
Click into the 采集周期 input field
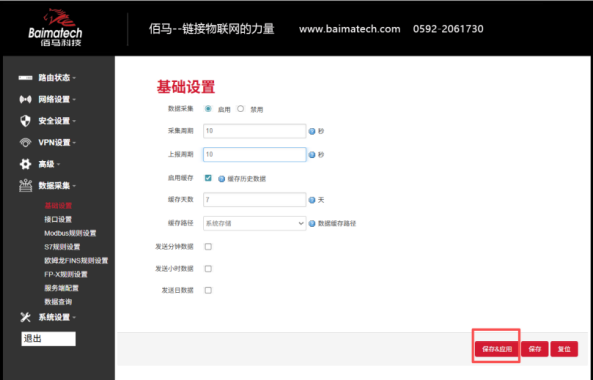click(x=255, y=131)
